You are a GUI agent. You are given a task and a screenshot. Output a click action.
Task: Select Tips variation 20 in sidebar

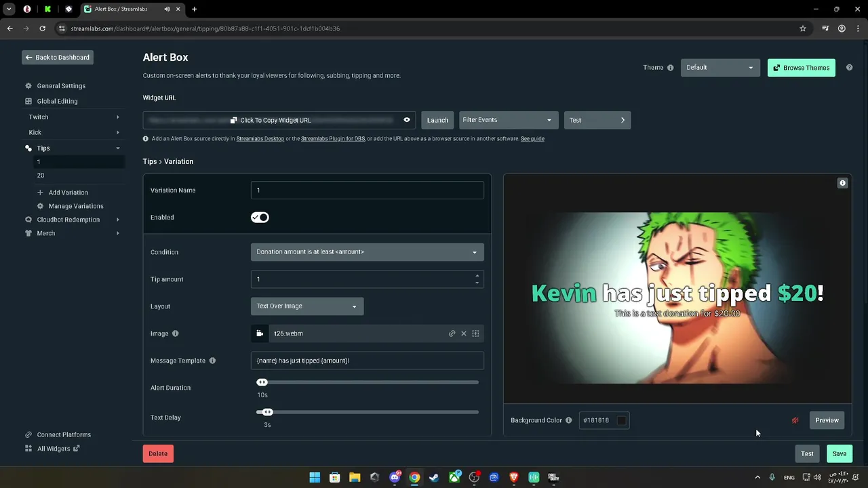tap(79, 176)
